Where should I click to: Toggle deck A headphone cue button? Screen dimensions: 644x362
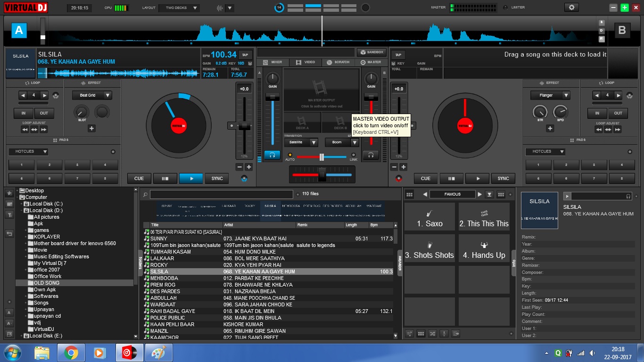[272, 155]
